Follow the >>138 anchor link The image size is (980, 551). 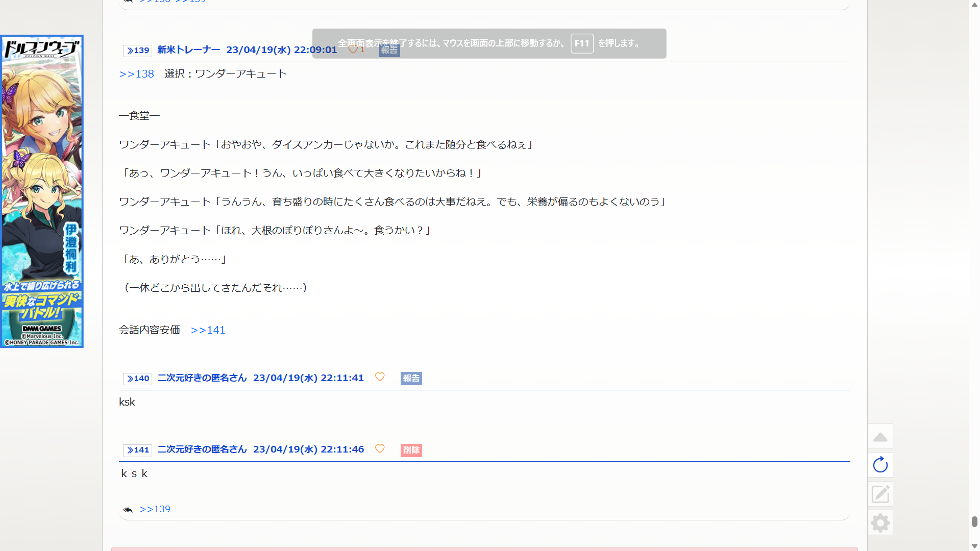pyautogui.click(x=136, y=74)
